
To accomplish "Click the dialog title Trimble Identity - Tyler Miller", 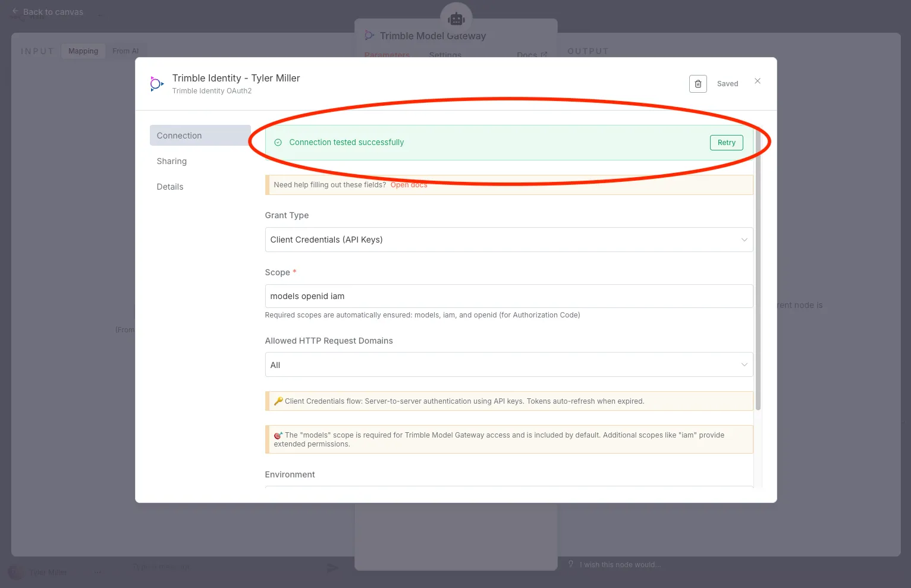I will pyautogui.click(x=236, y=78).
